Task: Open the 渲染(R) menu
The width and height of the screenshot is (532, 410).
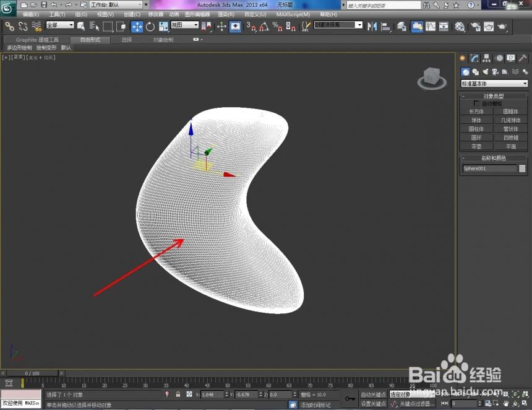Action: point(226,15)
